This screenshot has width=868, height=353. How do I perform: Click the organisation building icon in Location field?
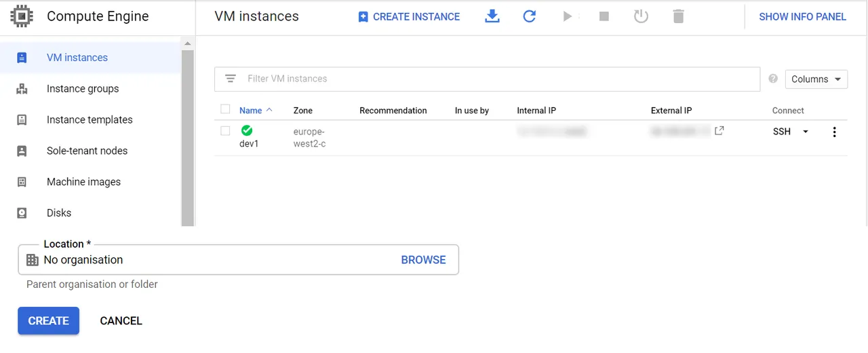coord(32,260)
